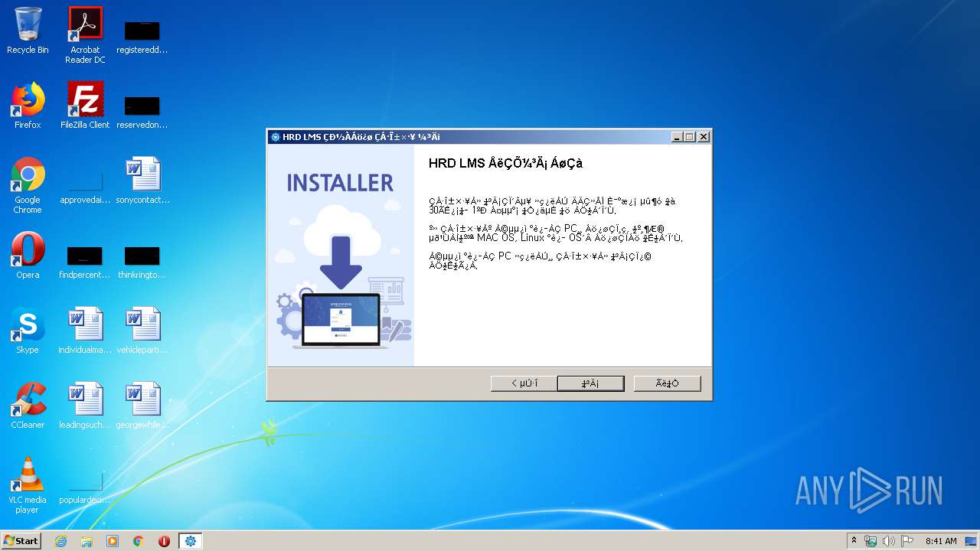Select the installer gear taskbar button

click(190, 541)
